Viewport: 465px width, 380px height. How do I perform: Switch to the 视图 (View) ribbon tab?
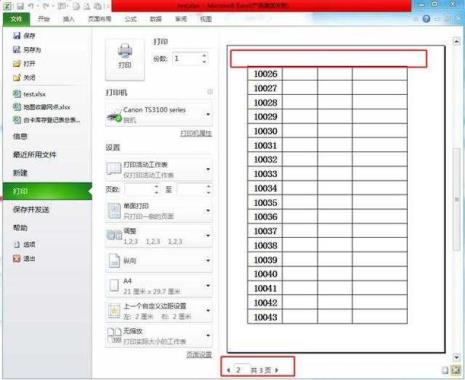click(x=206, y=19)
